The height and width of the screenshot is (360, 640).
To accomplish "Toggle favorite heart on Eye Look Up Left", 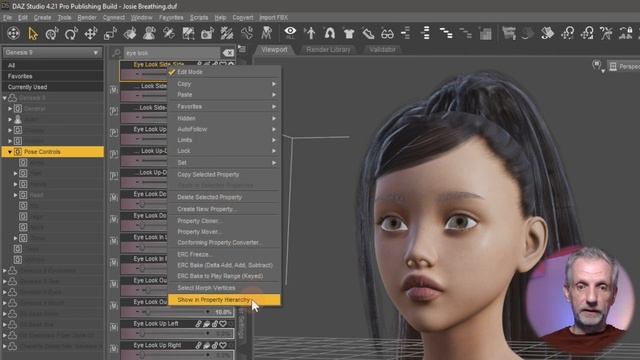I will pyautogui.click(x=223, y=324).
